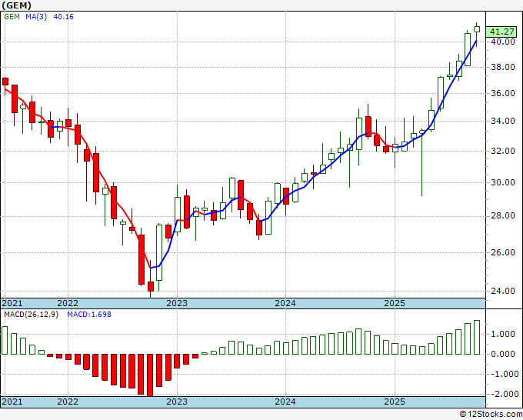523x420 pixels.
Task: Click the 41.27 current price tag
Action: 502,32
